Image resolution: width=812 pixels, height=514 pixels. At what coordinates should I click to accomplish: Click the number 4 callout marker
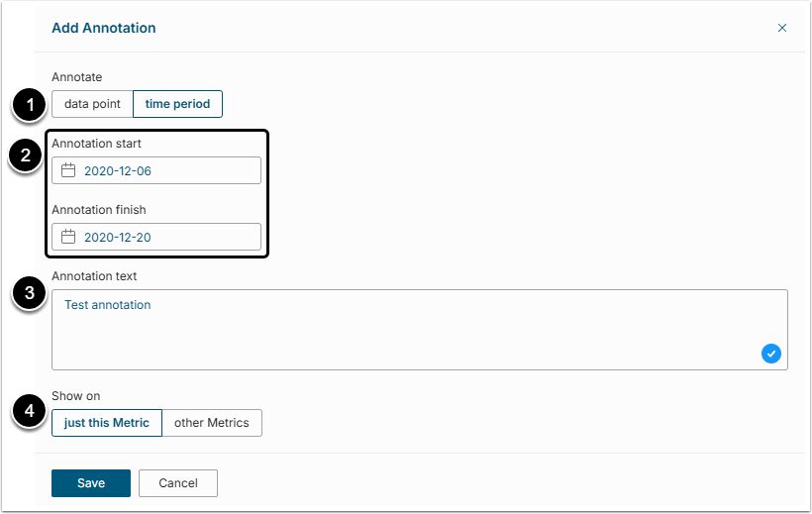point(30,412)
